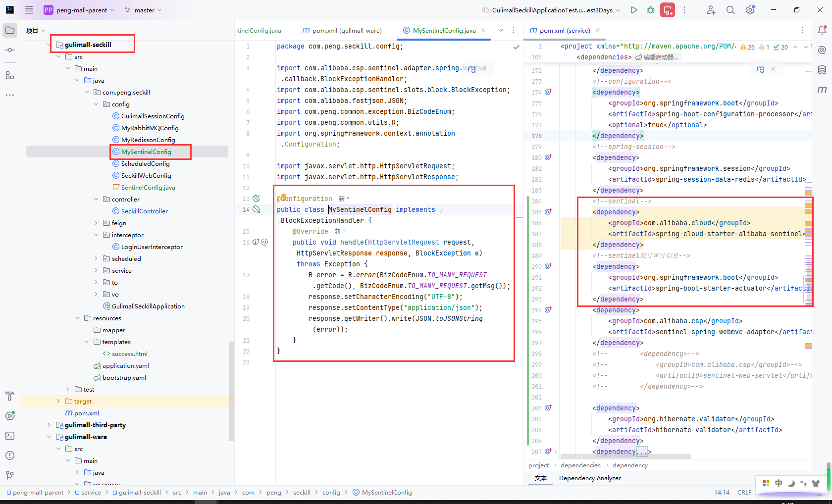Select the 文本 bottom tab

[x=541, y=478]
